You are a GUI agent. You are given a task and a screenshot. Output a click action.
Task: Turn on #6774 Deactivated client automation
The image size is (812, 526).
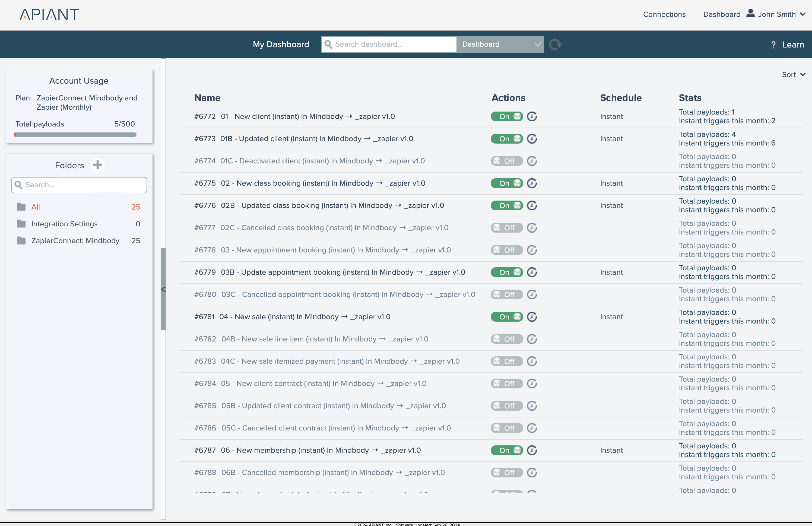[x=506, y=161]
